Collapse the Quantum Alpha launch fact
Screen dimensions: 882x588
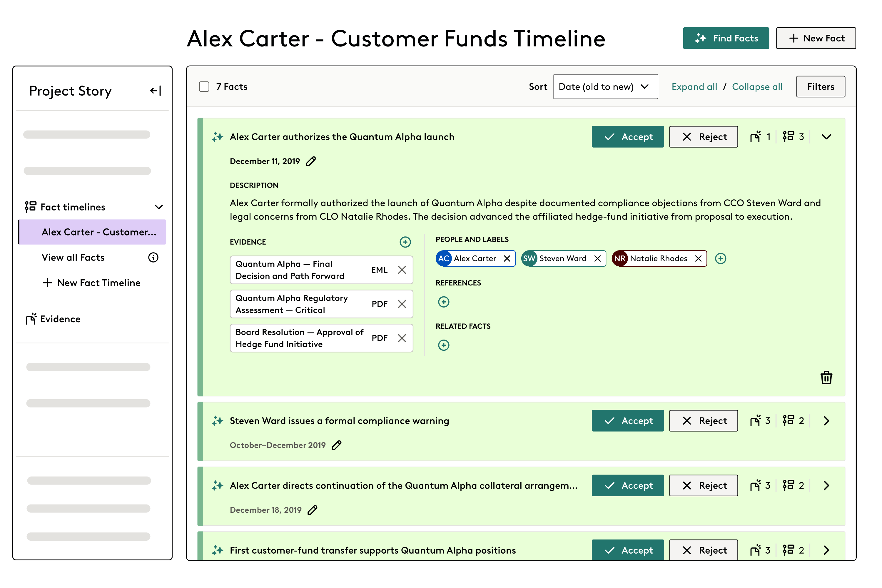pyautogui.click(x=826, y=137)
